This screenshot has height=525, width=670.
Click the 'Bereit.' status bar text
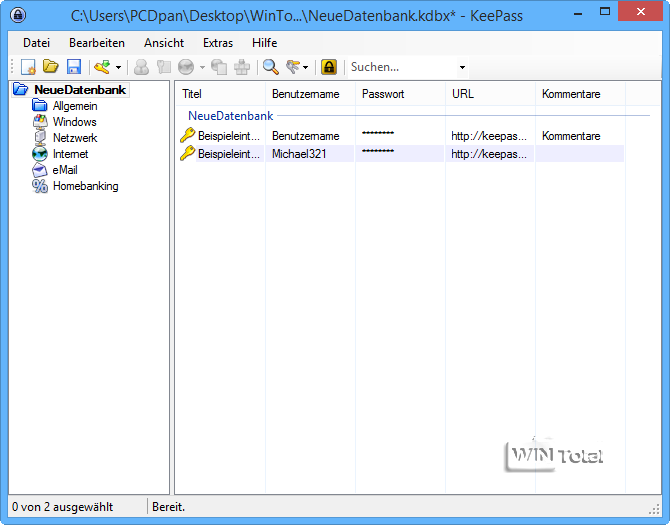(168, 507)
